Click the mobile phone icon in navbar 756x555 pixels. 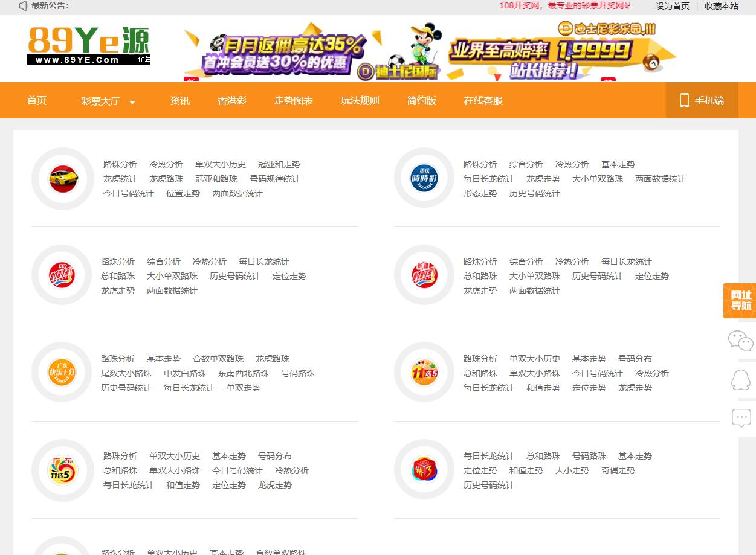(x=684, y=100)
